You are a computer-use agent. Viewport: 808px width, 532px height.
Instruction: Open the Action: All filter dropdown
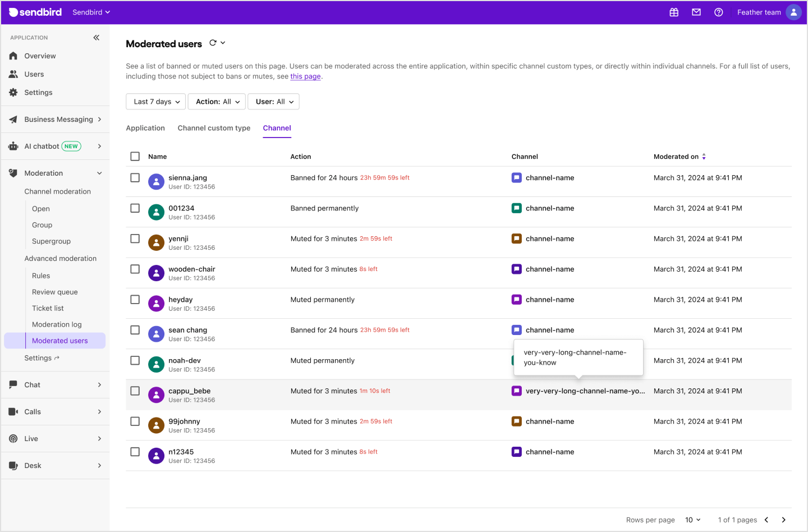click(217, 102)
